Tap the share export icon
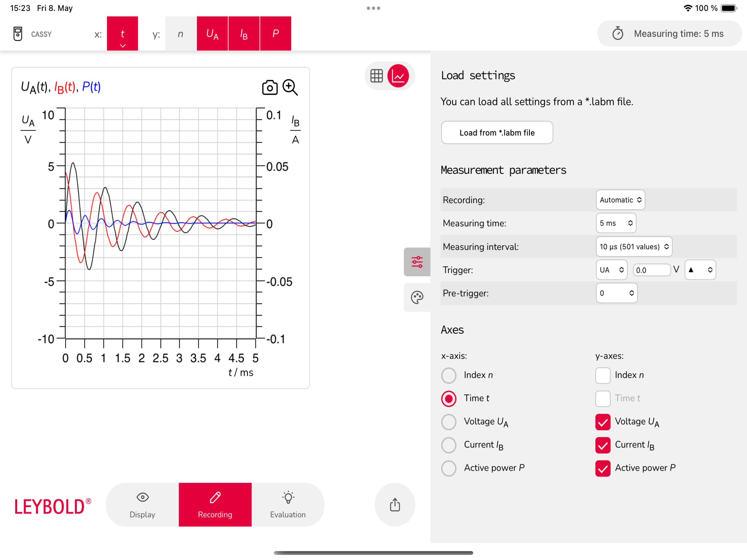The height and width of the screenshot is (560, 747). (x=395, y=505)
